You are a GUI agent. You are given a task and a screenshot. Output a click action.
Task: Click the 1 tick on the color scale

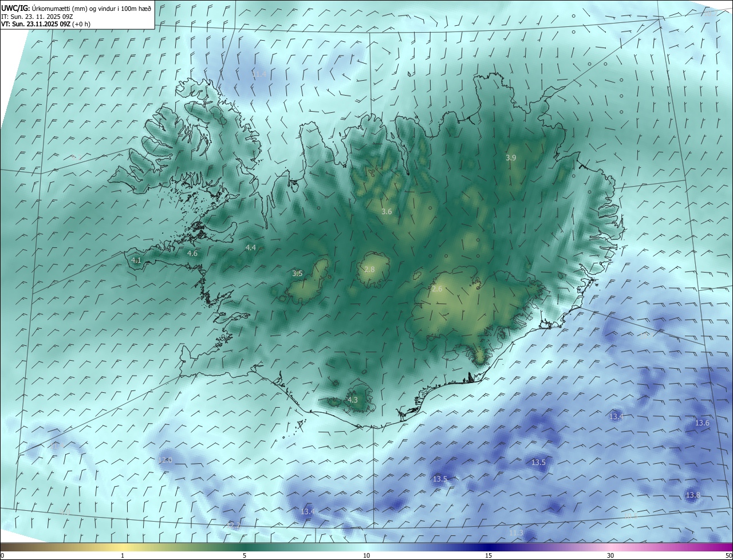tap(123, 555)
